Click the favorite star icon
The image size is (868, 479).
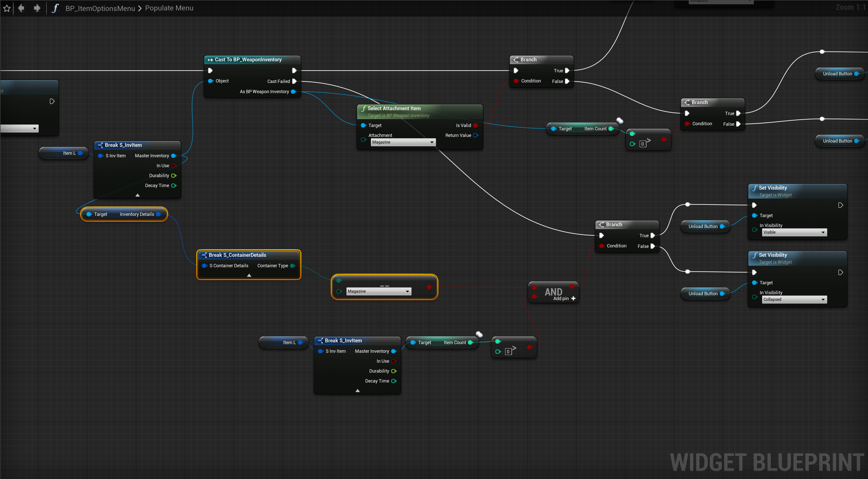[x=7, y=8]
